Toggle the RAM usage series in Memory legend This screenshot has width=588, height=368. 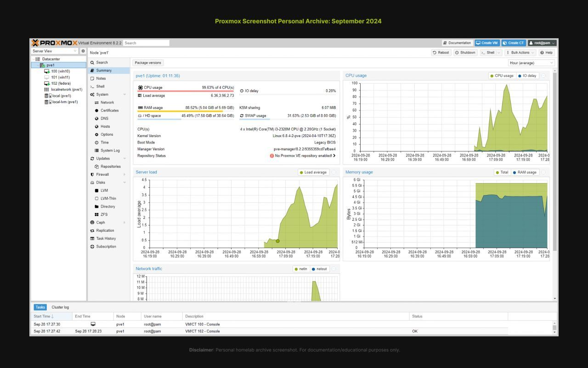(x=525, y=172)
